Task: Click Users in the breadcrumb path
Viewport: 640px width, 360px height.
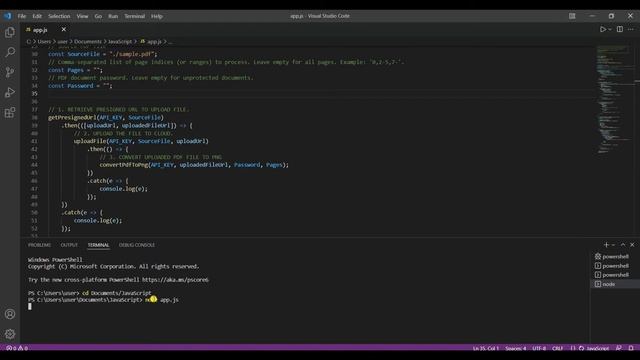Action: click(x=44, y=42)
